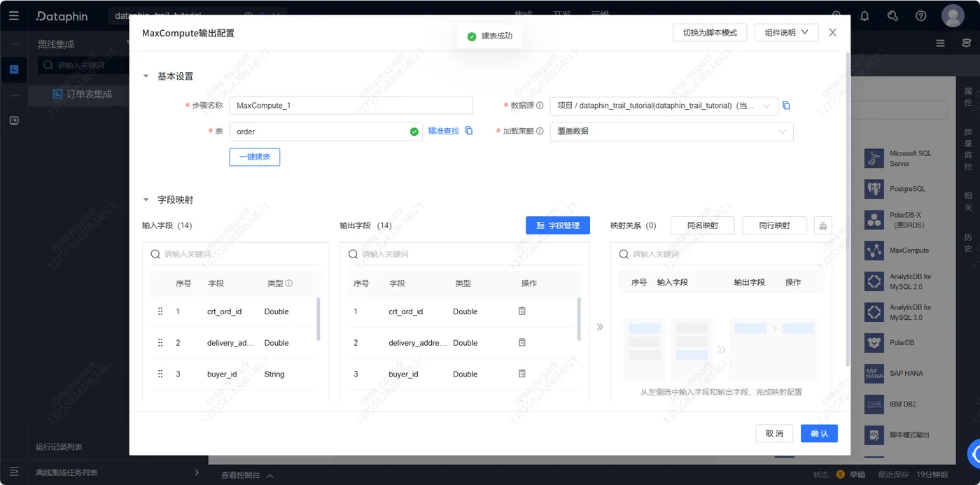The height and width of the screenshot is (485, 980).
Task: Select the SAP HANA component icon
Action: [x=874, y=374]
